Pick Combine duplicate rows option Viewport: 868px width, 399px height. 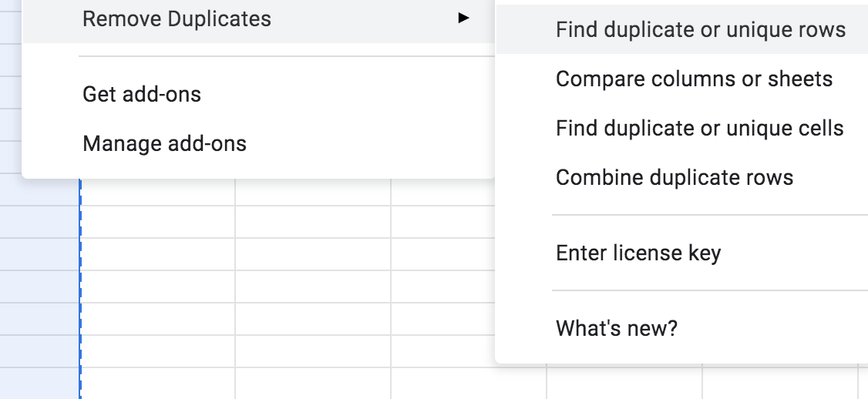click(x=674, y=178)
